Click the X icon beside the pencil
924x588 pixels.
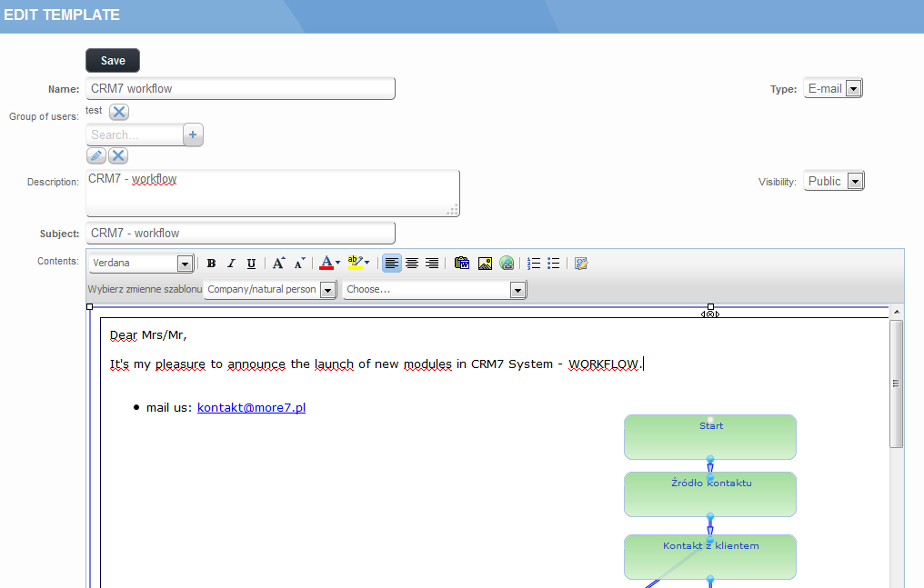118,155
